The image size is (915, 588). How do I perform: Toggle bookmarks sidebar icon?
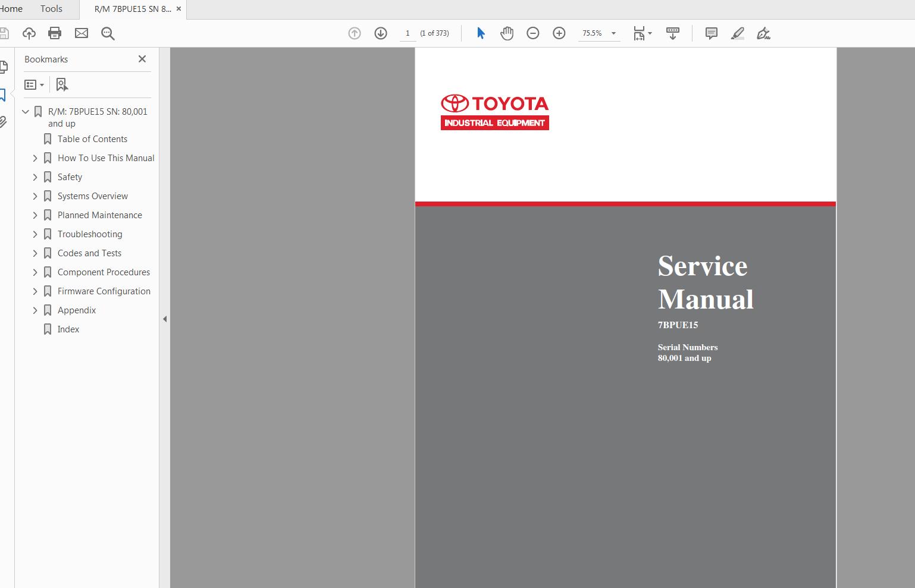coord(3,95)
